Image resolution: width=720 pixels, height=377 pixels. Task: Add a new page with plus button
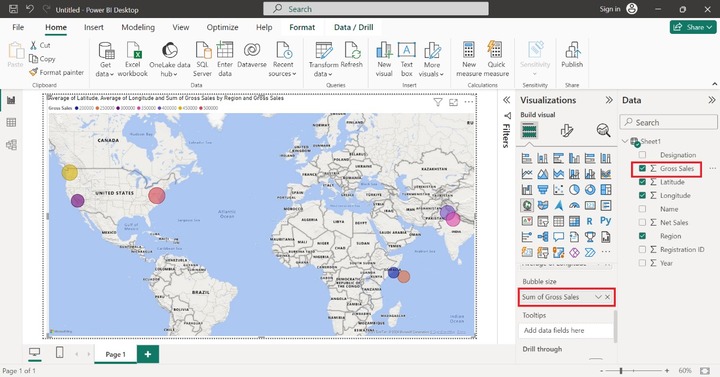click(147, 354)
